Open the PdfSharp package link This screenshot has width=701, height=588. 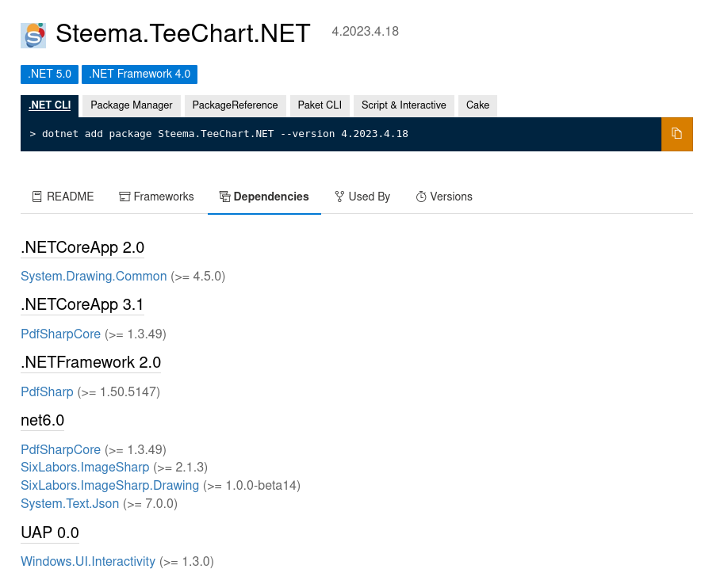pyautogui.click(x=47, y=391)
